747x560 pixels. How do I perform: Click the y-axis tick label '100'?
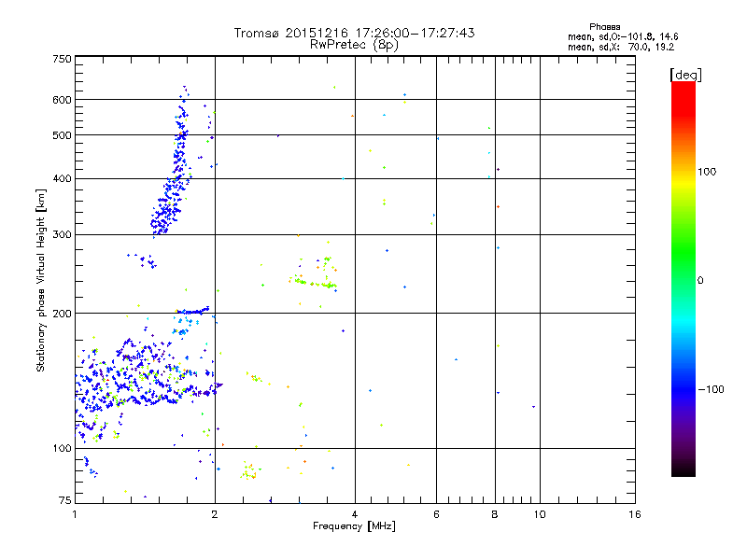point(62,448)
